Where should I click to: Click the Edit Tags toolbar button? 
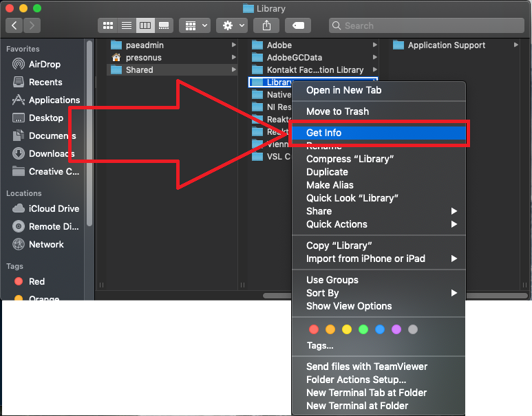298,25
